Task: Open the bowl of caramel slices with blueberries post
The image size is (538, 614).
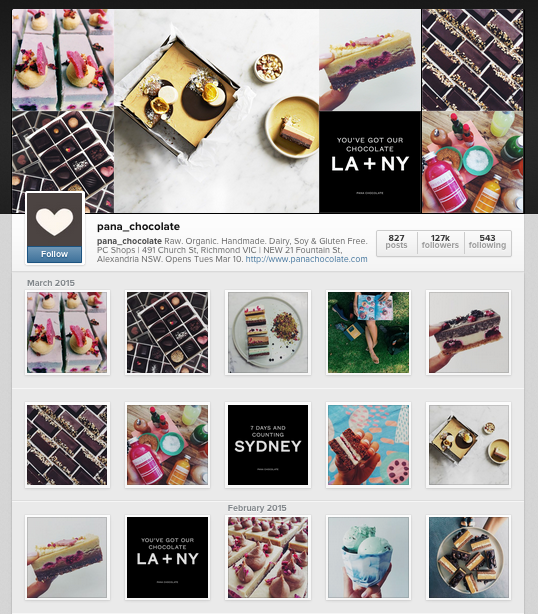Action: (468, 557)
